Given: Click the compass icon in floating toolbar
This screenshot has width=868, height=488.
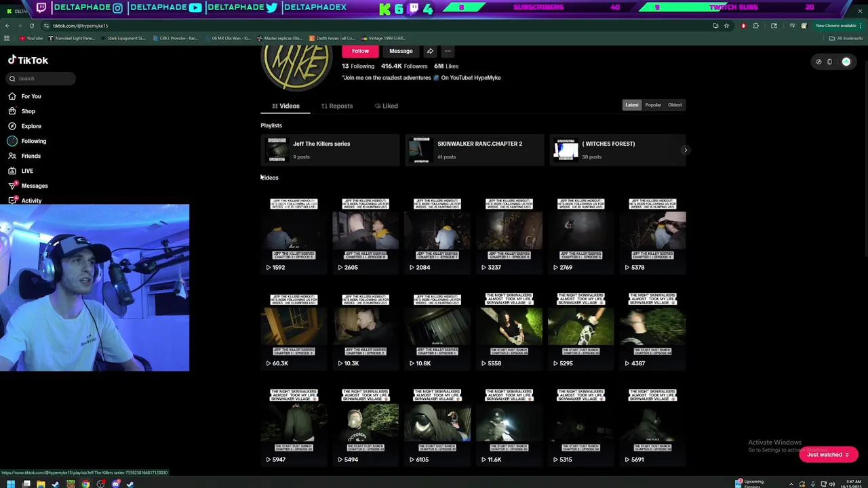Looking at the screenshot, I should [818, 62].
